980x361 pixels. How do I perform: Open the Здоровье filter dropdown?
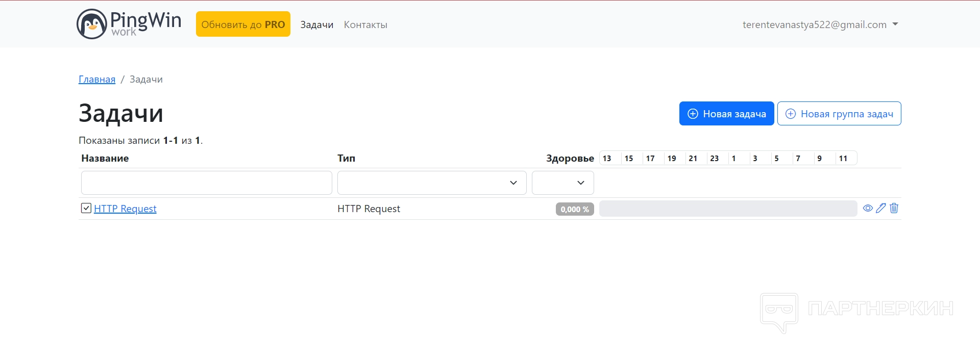click(562, 183)
